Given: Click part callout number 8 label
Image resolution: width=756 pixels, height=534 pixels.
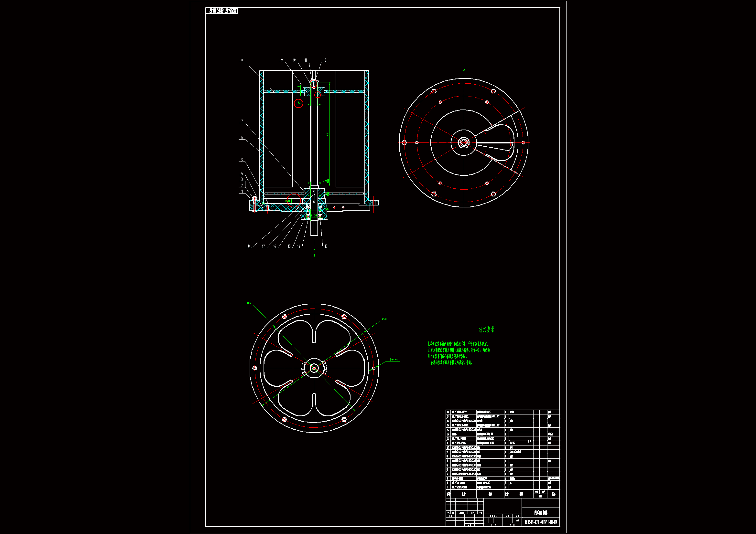Looking at the screenshot, I should pyautogui.click(x=242, y=60).
